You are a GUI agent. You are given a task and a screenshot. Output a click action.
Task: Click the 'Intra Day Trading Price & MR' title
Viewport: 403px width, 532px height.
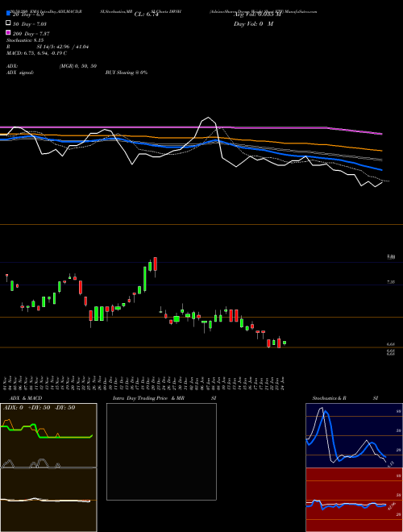click(x=148, y=398)
